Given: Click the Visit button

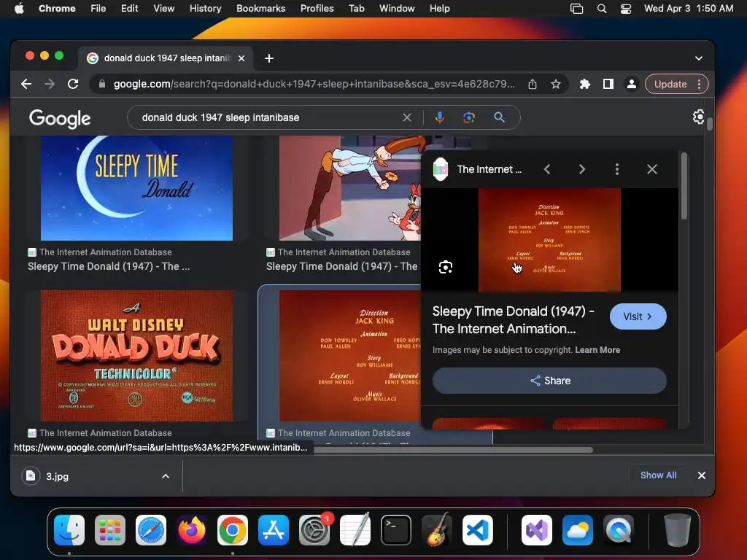Looking at the screenshot, I should 638,316.
